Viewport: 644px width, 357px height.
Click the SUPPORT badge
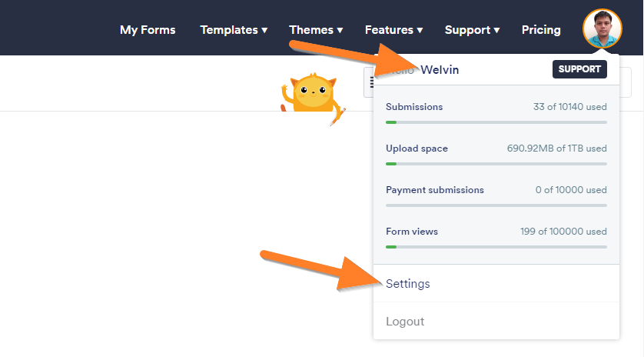point(579,69)
